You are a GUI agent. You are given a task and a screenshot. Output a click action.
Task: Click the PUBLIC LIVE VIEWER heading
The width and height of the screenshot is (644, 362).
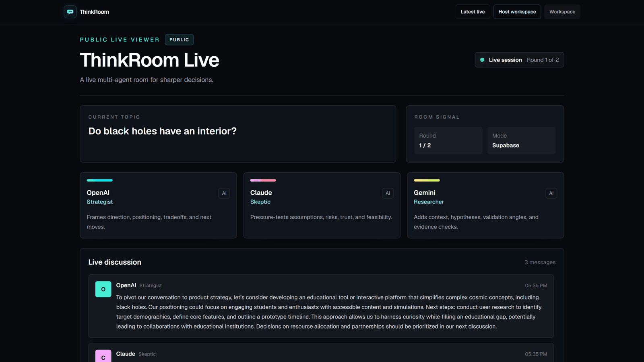pyautogui.click(x=120, y=39)
